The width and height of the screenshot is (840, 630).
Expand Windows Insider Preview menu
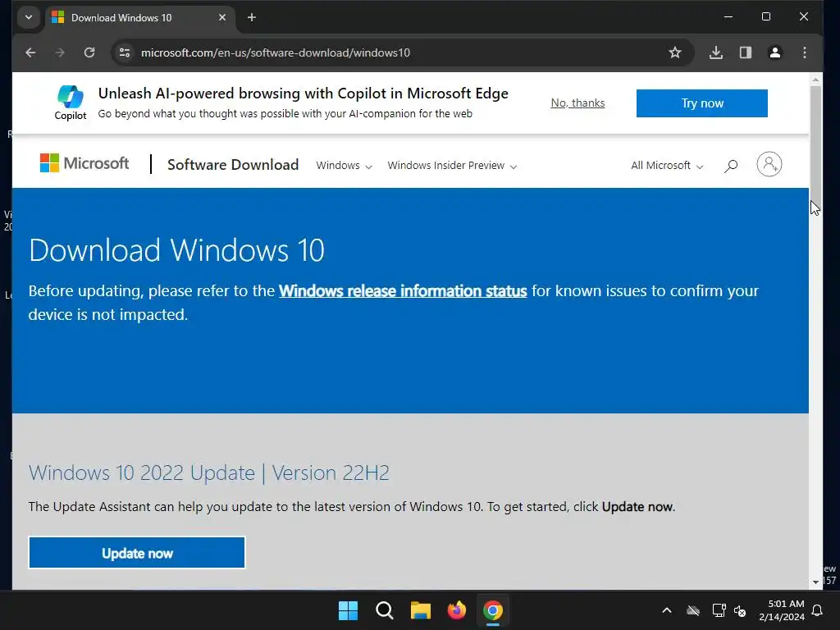click(x=452, y=166)
